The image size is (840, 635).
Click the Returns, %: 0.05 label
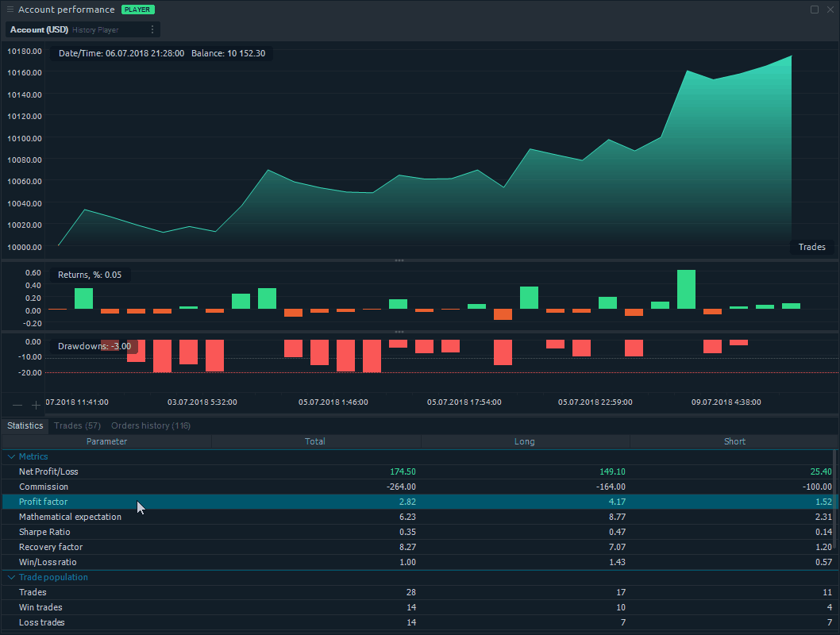tap(90, 275)
